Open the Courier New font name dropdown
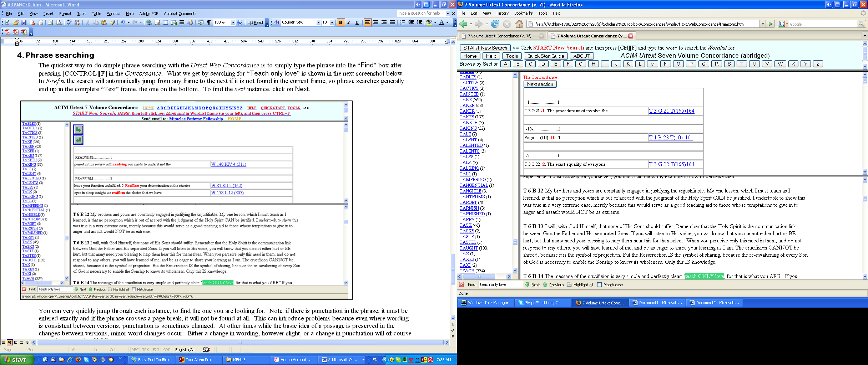This screenshot has width=868, height=365. pos(318,22)
